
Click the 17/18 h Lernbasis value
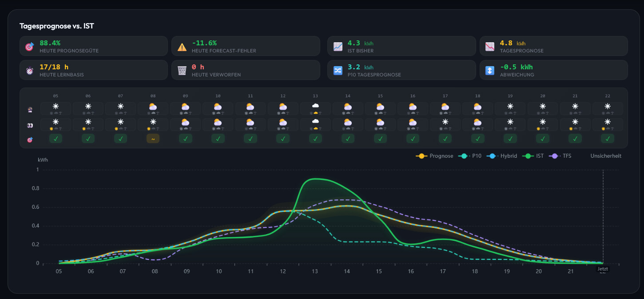point(54,67)
